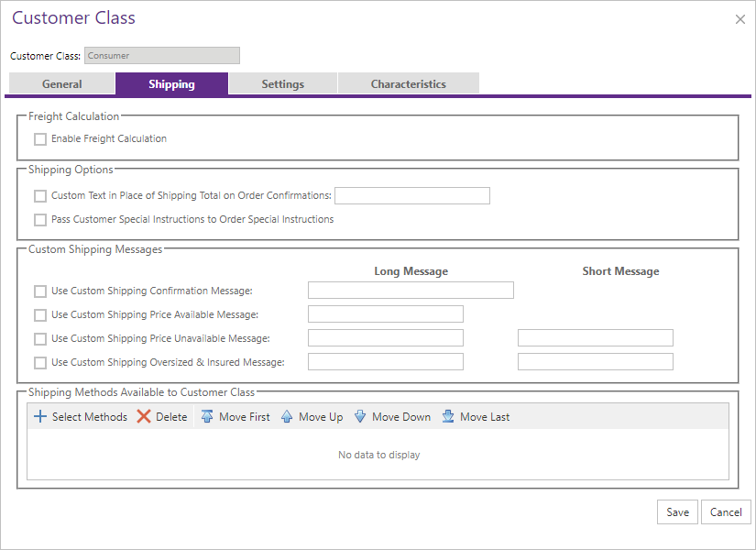Close the Customer Class dialog with the X
The image size is (756, 550).
pyautogui.click(x=740, y=19)
